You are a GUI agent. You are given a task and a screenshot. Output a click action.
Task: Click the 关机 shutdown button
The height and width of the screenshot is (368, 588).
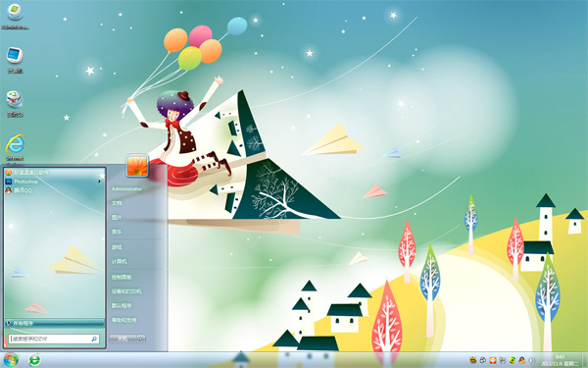pos(122,339)
